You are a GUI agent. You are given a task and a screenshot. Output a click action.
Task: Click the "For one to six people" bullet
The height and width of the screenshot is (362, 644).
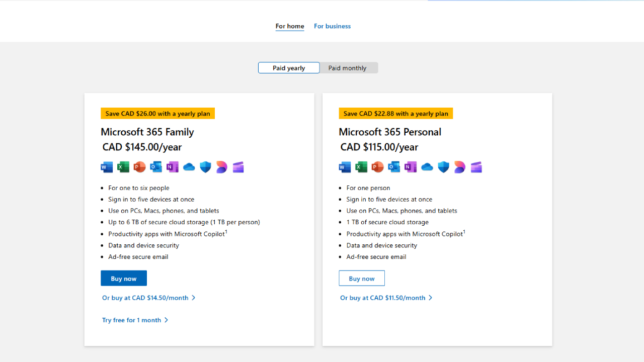(139, 188)
